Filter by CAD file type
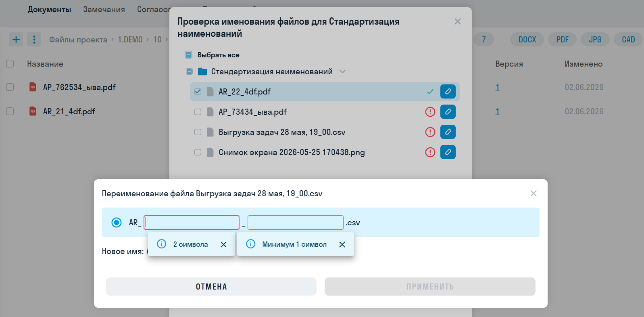Image resolution: width=644 pixels, height=317 pixels. [x=628, y=40]
